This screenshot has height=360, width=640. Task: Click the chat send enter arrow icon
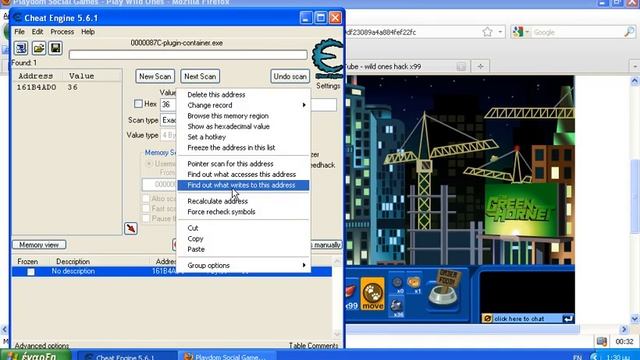pos(568,318)
